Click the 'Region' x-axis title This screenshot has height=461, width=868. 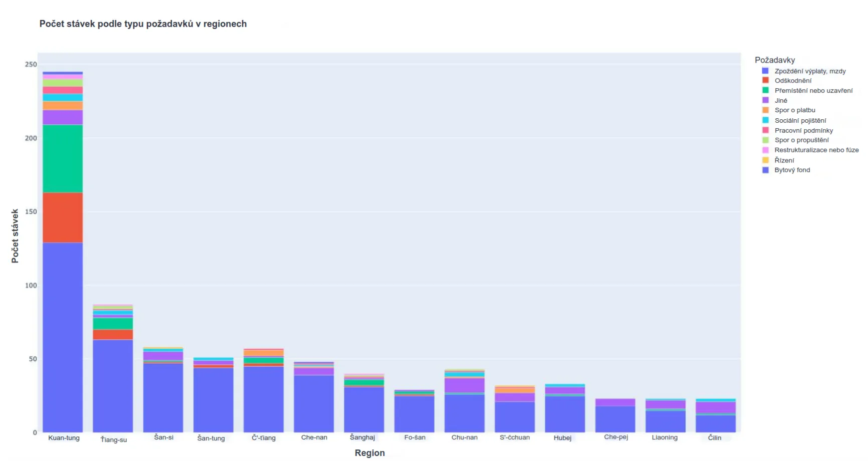click(370, 453)
